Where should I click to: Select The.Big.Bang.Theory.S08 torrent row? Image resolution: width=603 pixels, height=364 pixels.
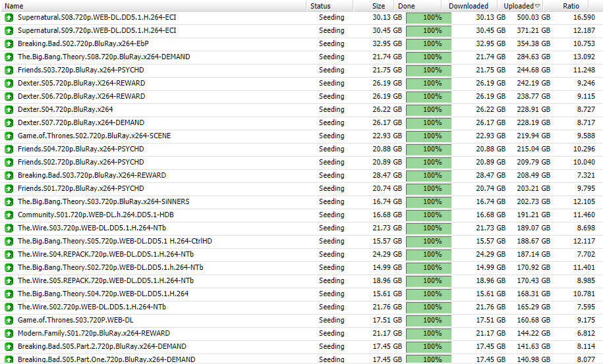(103, 57)
